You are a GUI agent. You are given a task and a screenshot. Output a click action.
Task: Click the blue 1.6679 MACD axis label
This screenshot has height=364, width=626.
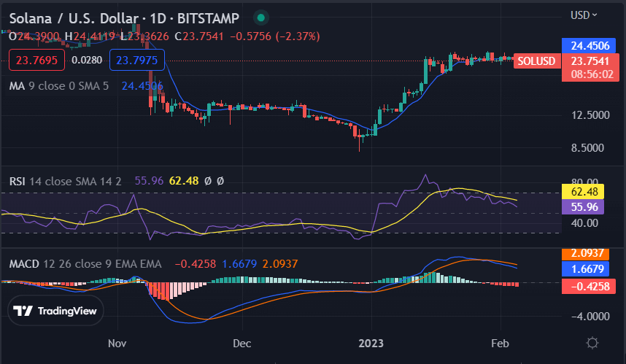coord(584,269)
